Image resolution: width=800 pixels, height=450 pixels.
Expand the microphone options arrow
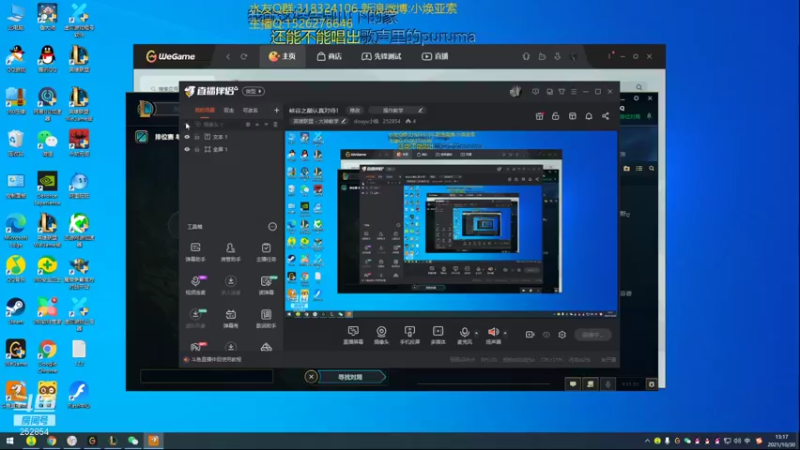(x=477, y=333)
